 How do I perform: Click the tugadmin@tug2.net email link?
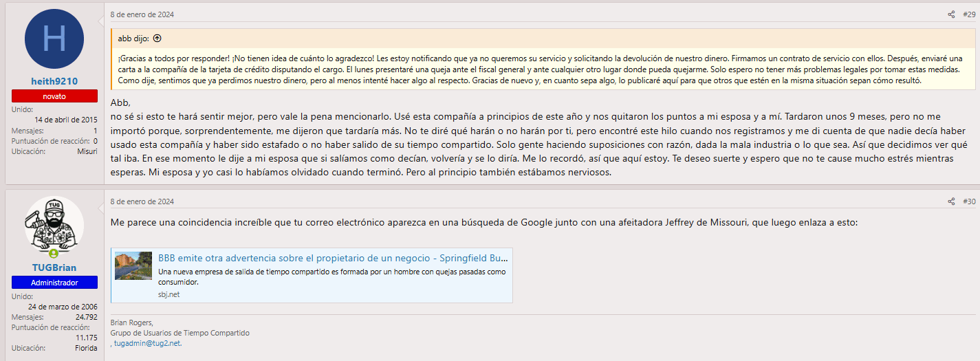(147, 343)
